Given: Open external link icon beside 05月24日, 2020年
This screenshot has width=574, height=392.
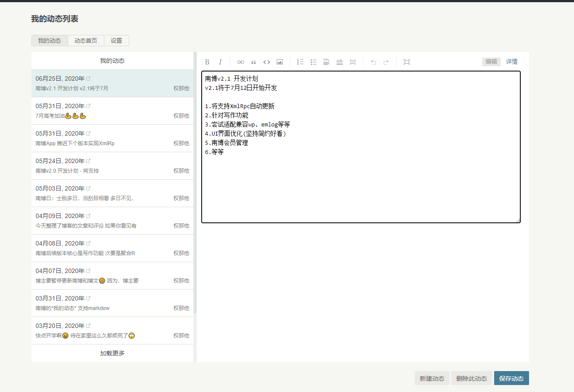Looking at the screenshot, I should (89, 161).
